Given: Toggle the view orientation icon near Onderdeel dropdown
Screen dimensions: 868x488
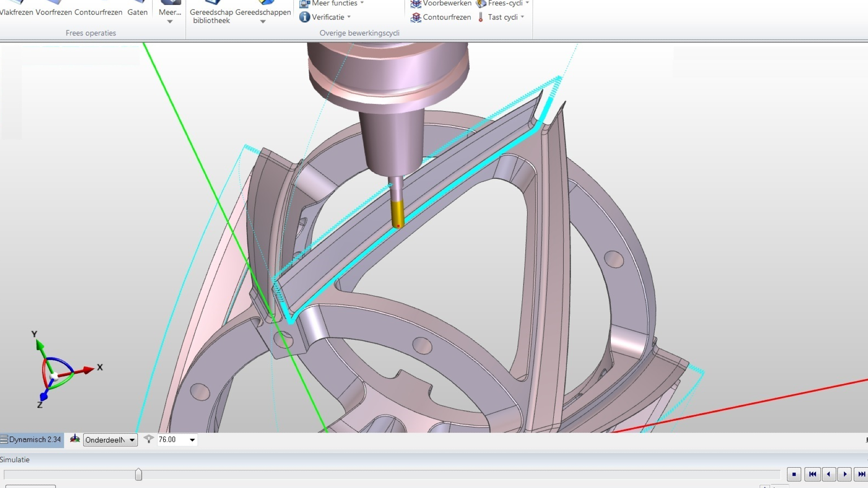Looking at the screenshot, I should click(75, 438).
